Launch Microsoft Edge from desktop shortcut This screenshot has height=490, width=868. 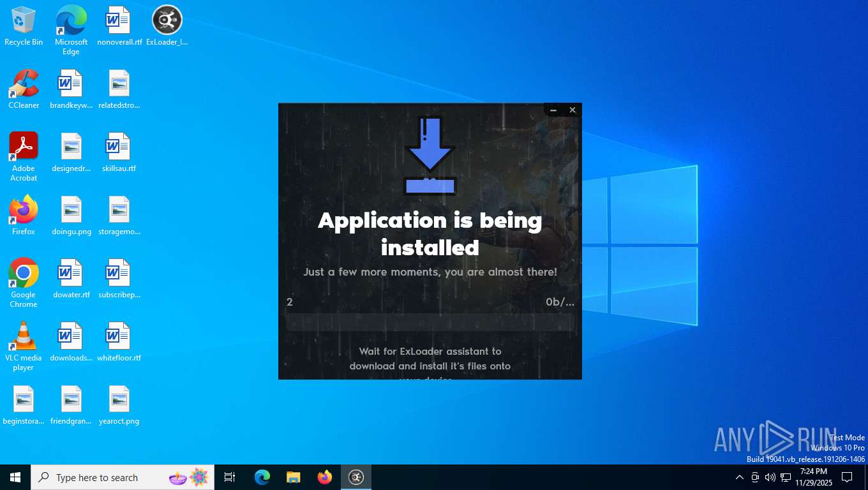tap(71, 30)
